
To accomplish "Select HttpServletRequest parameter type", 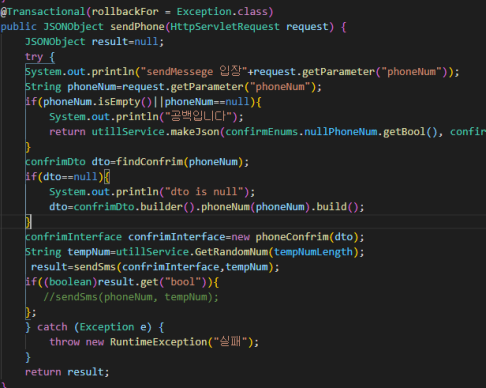I will pos(225,27).
